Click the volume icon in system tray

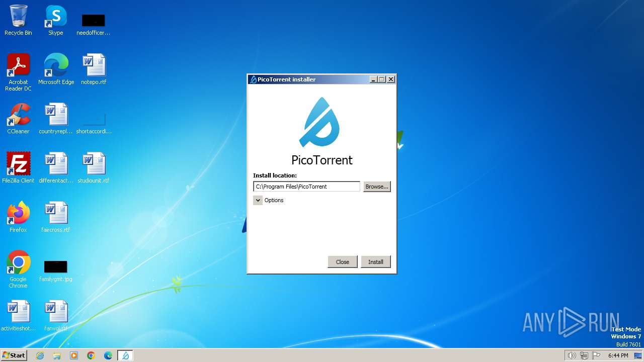pos(572,355)
